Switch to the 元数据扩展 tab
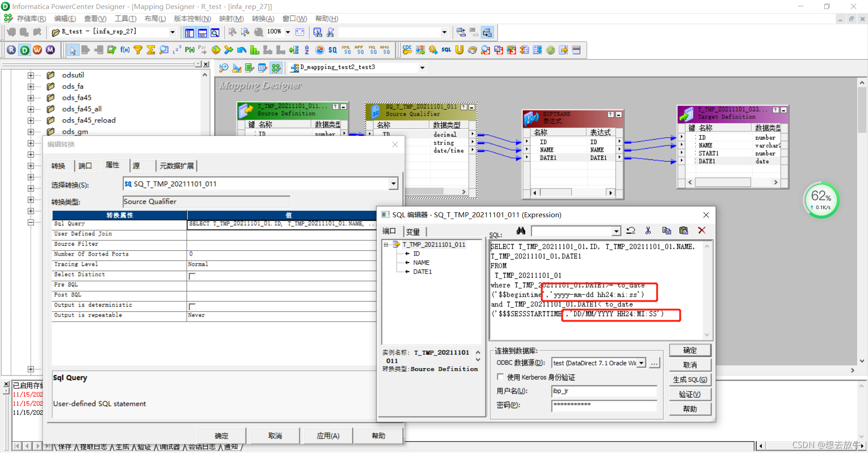This screenshot has width=868, height=453. coord(176,166)
